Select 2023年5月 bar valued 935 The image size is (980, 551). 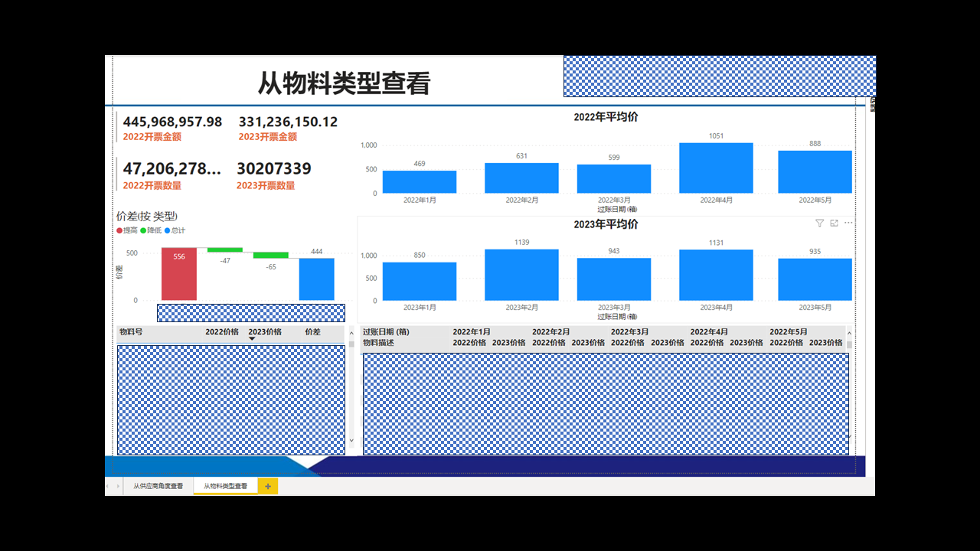(815, 280)
